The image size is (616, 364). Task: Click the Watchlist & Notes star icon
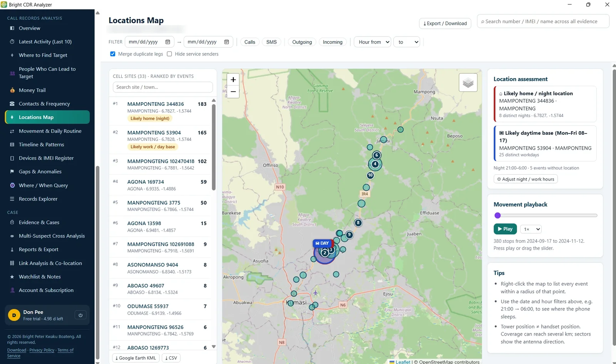coord(12,277)
